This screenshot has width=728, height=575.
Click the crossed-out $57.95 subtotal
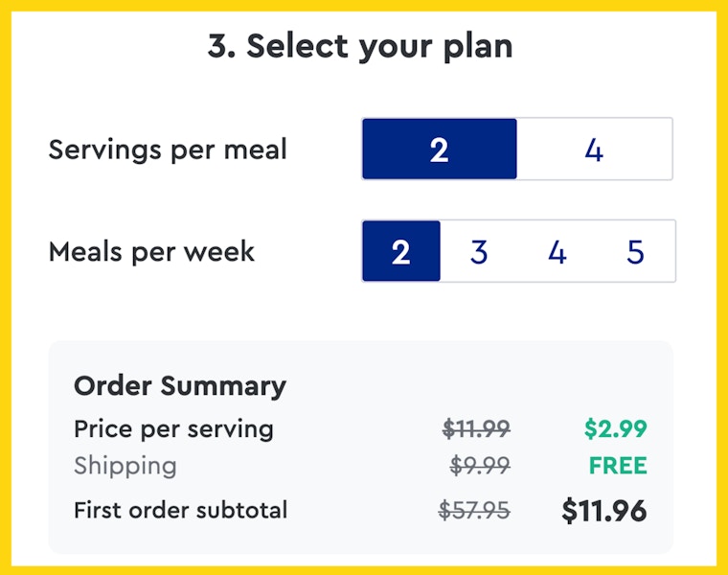pyautogui.click(x=474, y=510)
